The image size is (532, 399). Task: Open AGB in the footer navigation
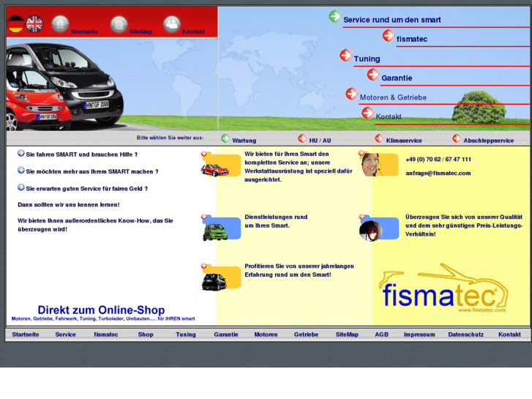point(381,335)
